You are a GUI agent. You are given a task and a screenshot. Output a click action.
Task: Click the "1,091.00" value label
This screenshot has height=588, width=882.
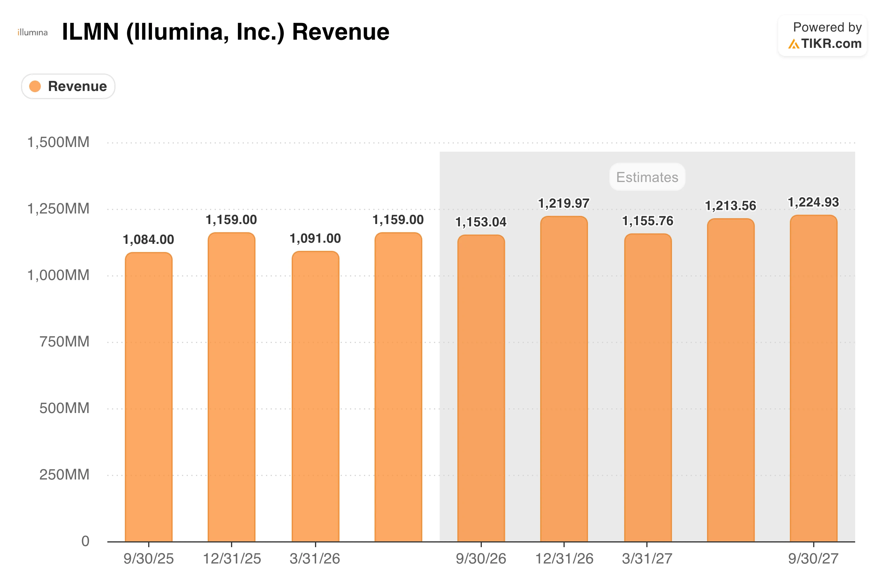pos(315,239)
